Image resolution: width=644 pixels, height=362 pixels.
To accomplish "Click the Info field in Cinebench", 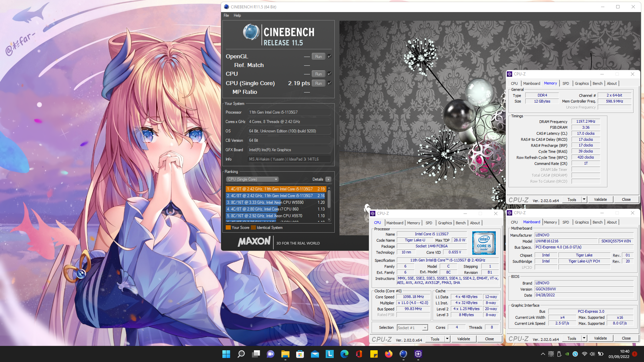I will tap(289, 159).
